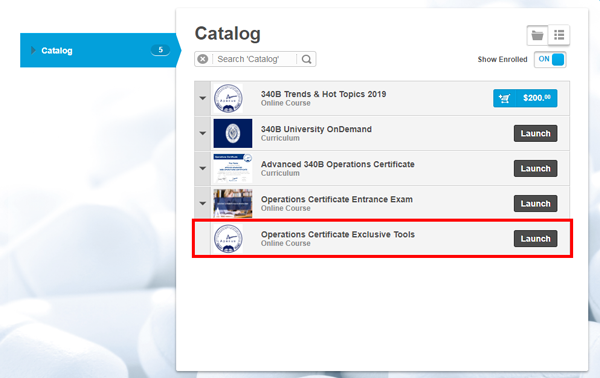Expand Advanced 340B Operations Certificate row

tap(202, 168)
